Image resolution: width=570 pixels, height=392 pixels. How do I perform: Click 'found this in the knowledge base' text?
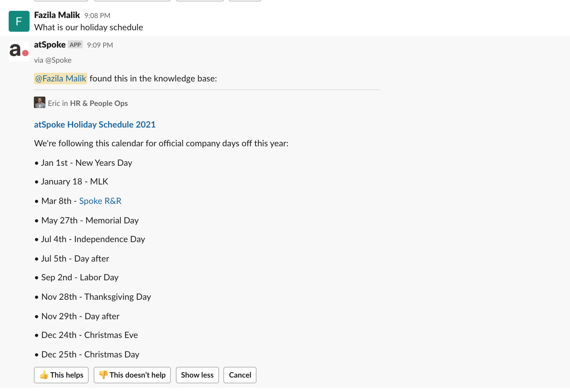pos(153,79)
